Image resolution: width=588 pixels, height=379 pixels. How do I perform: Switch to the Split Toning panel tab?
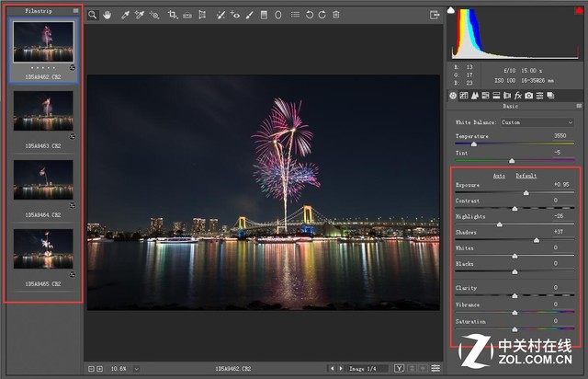pyautogui.click(x=496, y=96)
